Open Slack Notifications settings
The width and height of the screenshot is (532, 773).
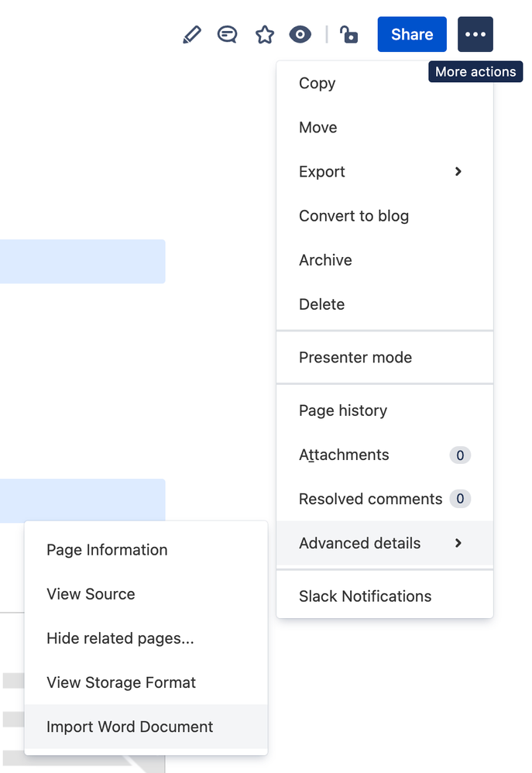coord(365,596)
